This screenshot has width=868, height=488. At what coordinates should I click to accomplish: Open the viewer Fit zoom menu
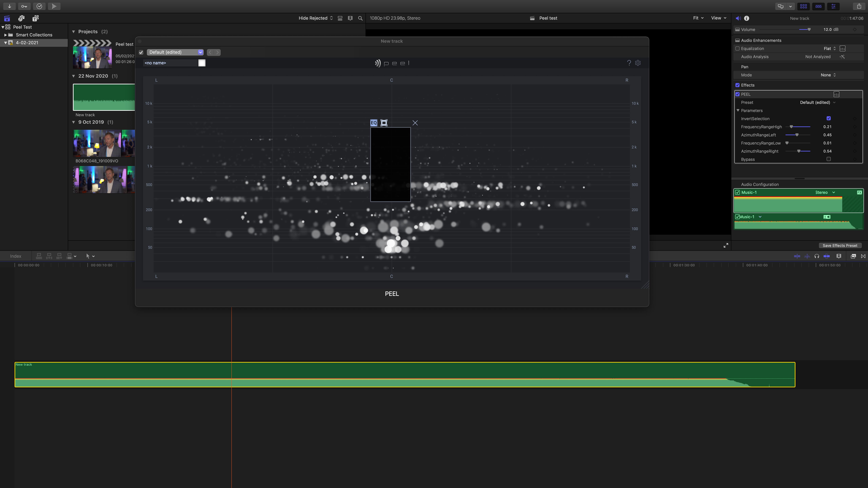698,18
